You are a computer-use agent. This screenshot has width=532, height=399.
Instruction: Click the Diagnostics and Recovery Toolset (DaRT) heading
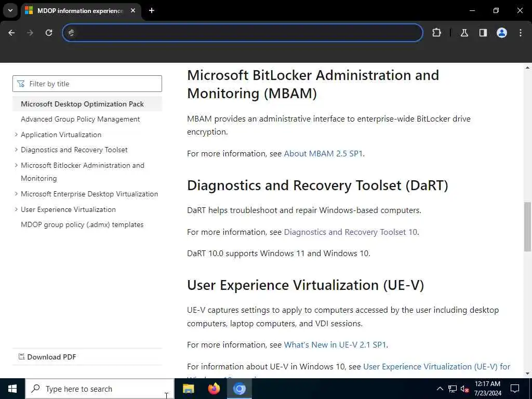pyautogui.click(x=317, y=185)
